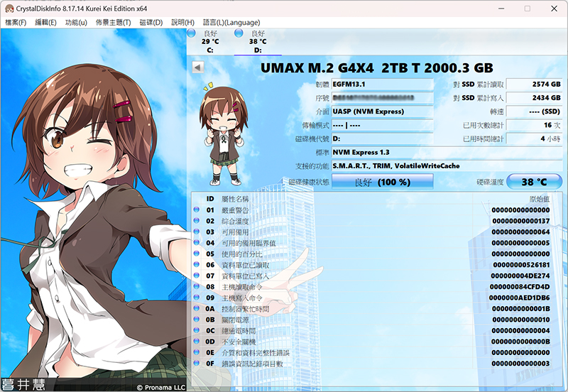Click total writes value 2434 GB
Image resolution: width=568 pixels, height=392 pixels.
[535, 98]
